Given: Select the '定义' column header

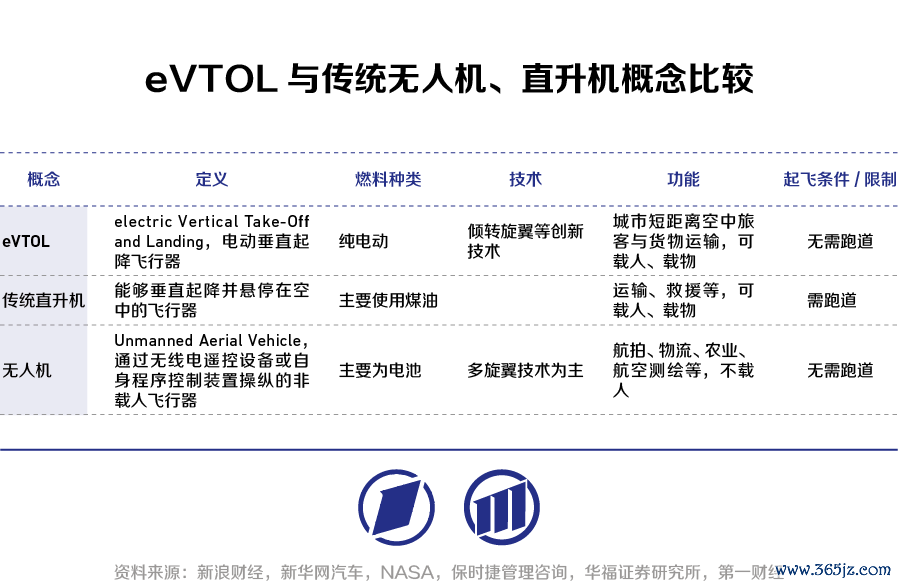Looking at the screenshot, I should [x=211, y=179].
